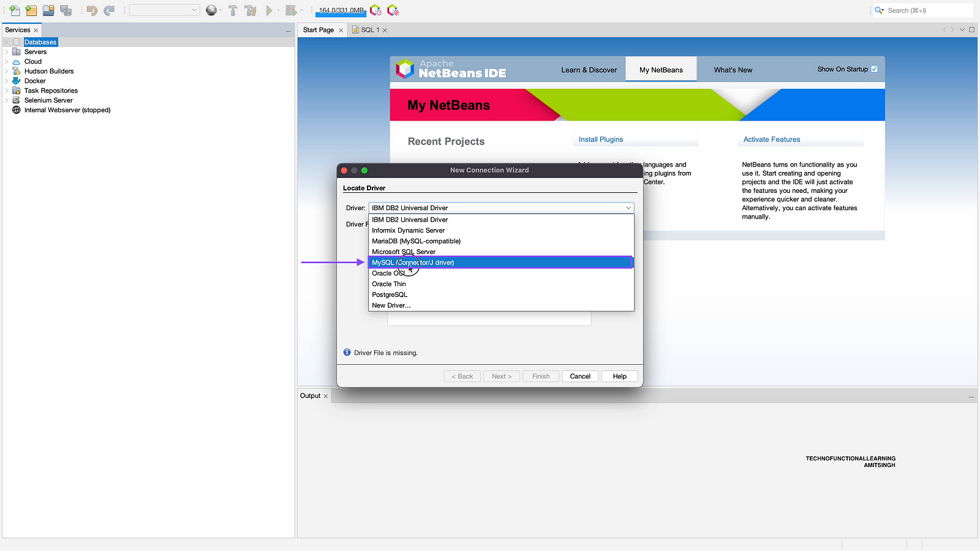Click the New Project toolbar icon
980x551 pixels.
tap(31, 10)
